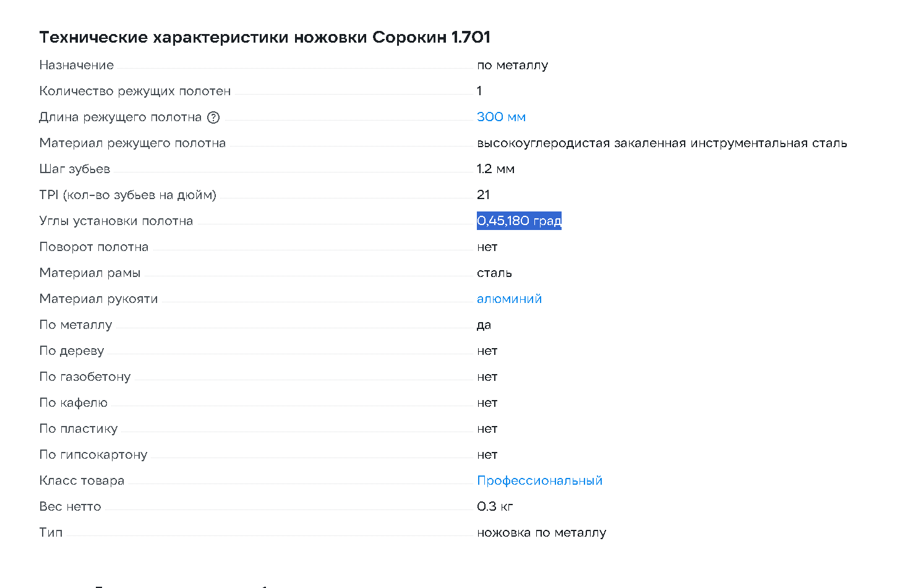916x588 pixels.
Task: Click the высокоуглеродистая закаленная инструментальная сталь value
Action: pos(662,143)
